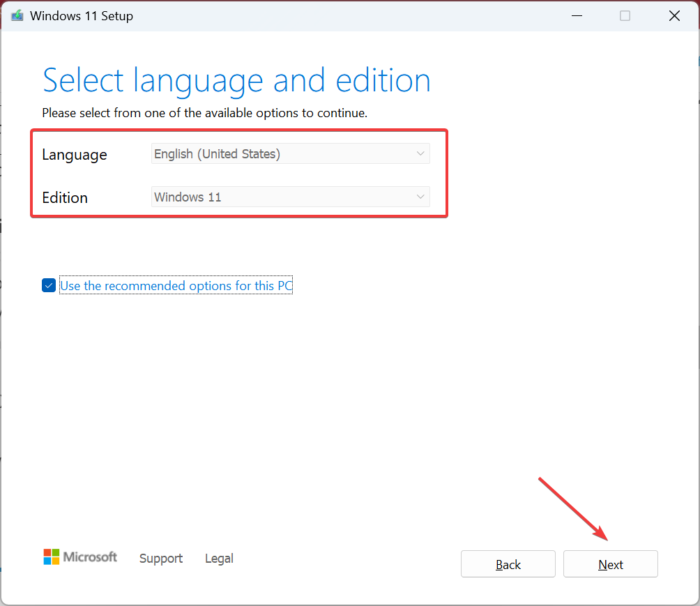
Task: Click the Edition field label
Action: click(65, 198)
